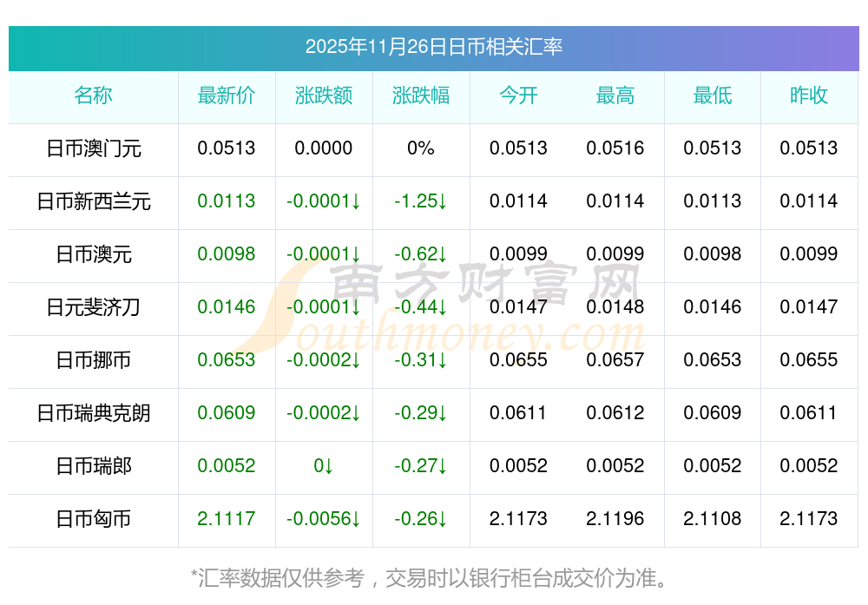Image resolution: width=868 pixels, height=605 pixels.
Task: Click the 日币新西兰元 currency pair name
Action: point(93,202)
